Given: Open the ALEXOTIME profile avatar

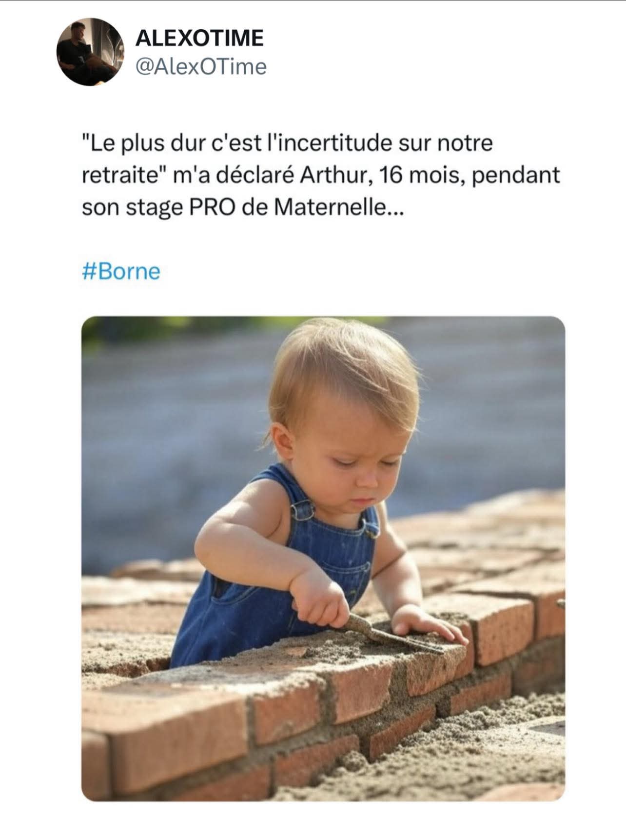Looking at the screenshot, I should 91,52.
